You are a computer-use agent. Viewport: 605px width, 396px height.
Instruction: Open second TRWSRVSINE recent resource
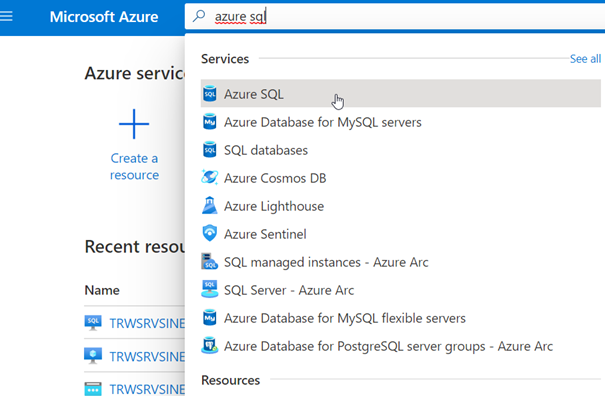pyautogui.click(x=147, y=356)
